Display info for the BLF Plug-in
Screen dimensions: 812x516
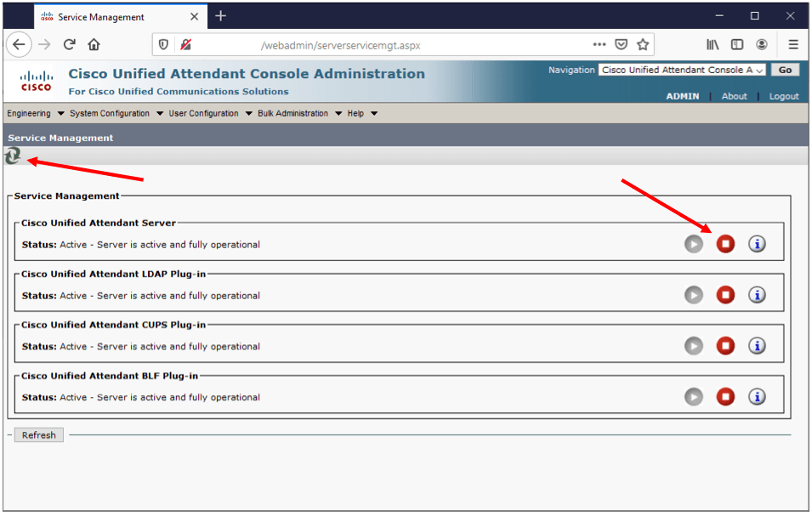click(757, 397)
